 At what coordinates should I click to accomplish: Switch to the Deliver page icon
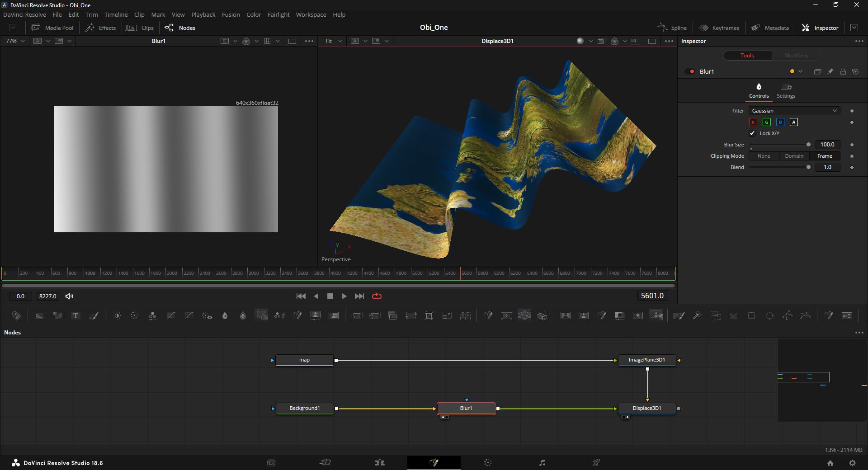pyautogui.click(x=596, y=463)
